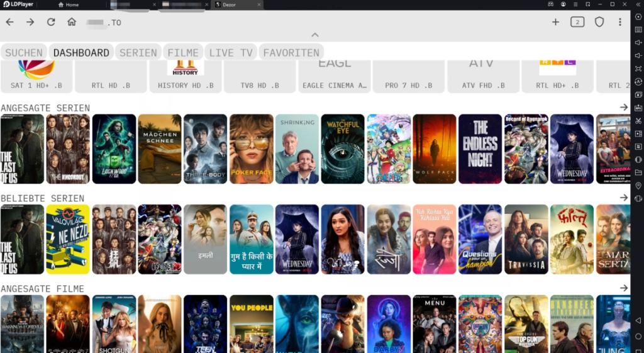Open the Three-Body series poster
The image size is (644, 353).
click(x=206, y=148)
